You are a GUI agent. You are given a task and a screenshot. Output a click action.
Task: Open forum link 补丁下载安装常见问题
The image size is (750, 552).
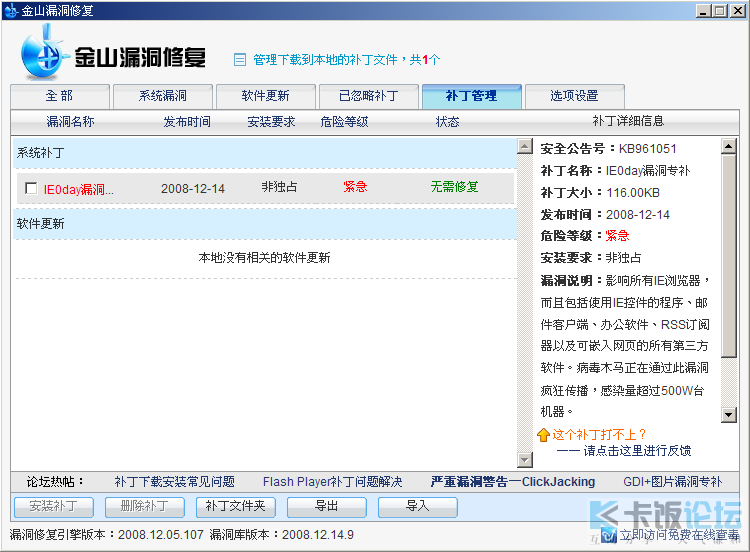point(175,482)
